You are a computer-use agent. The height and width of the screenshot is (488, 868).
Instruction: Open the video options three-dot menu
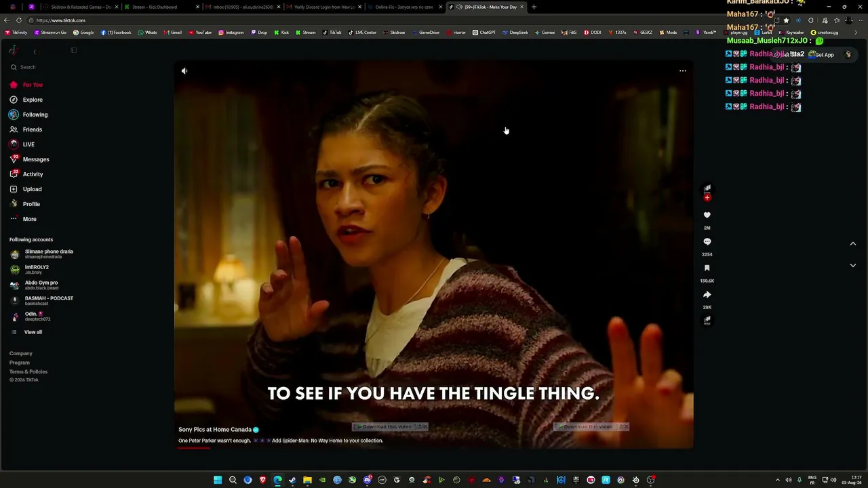pyautogui.click(x=683, y=70)
